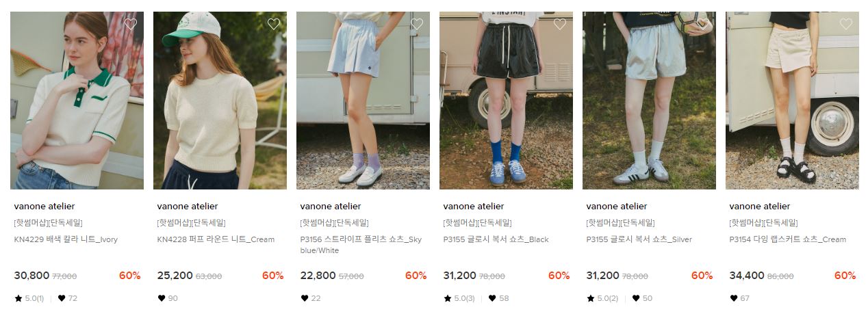Click the star rating 5.0(1) under KN4229

tap(29, 298)
